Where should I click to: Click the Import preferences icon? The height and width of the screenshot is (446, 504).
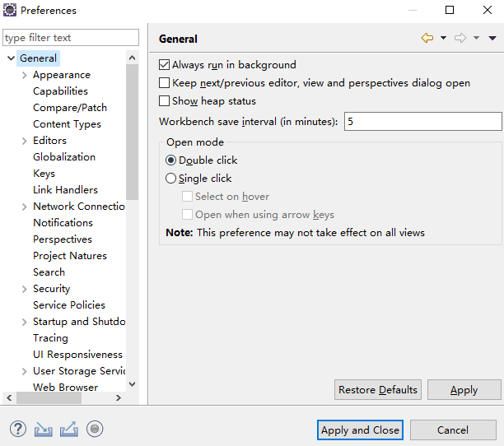click(x=44, y=430)
